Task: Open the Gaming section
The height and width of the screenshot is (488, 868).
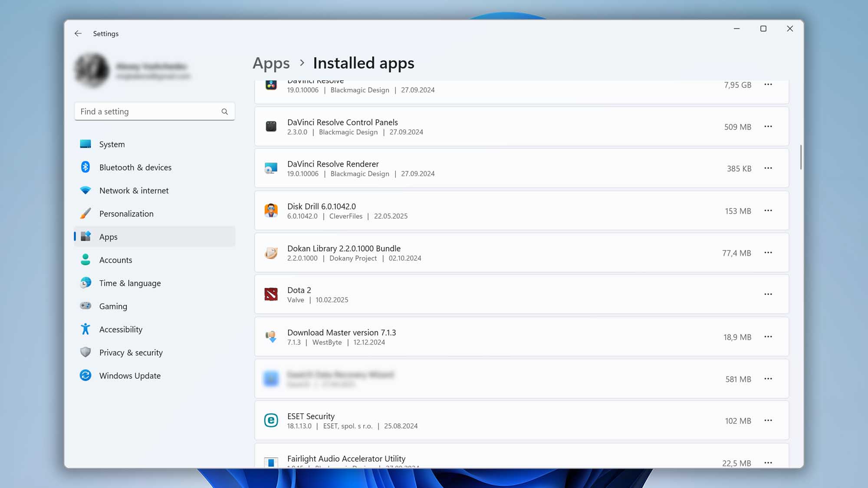Action: tap(155, 306)
